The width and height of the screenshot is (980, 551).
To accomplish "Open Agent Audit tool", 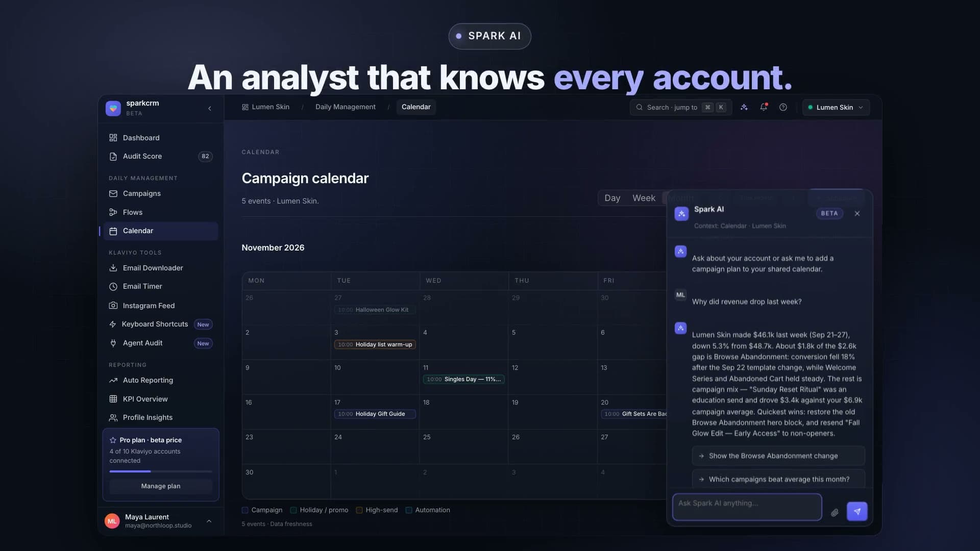I will pos(160,343).
